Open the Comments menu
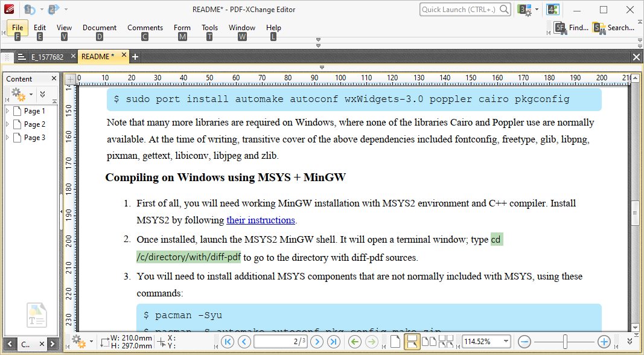Image resolution: width=644 pixels, height=355 pixels. (x=145, y=27)
